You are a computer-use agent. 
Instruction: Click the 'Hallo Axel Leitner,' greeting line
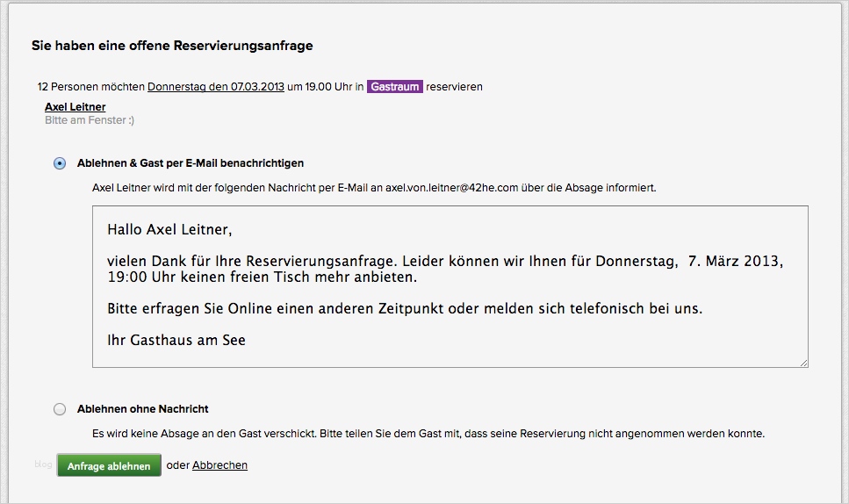click(x=169, y=229)
